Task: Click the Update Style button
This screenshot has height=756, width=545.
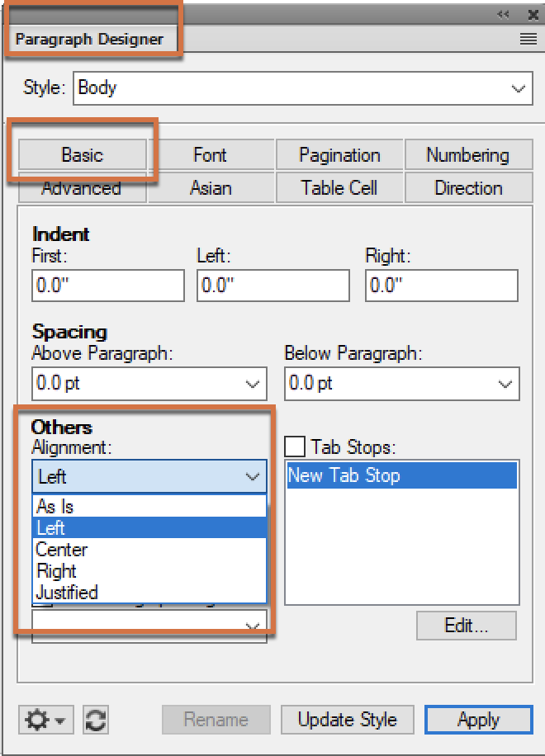Action: tap(347, 719)
